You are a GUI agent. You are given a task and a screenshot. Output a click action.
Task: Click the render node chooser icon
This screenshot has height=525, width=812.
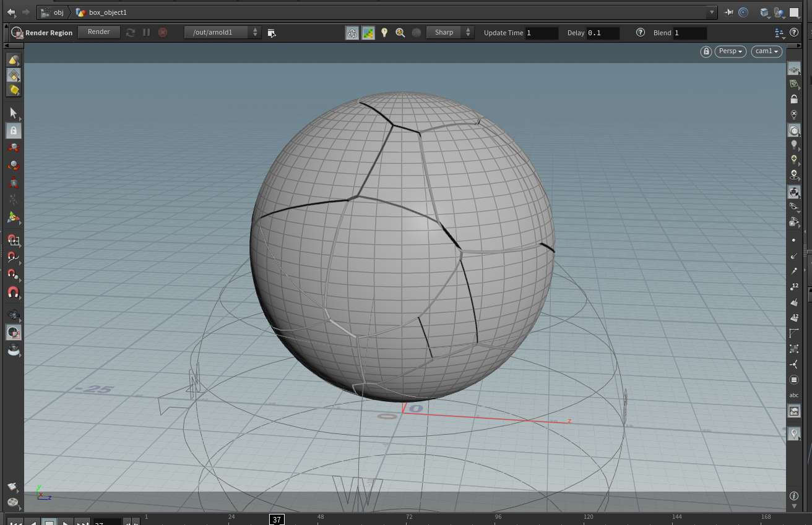tap(272, 33)
